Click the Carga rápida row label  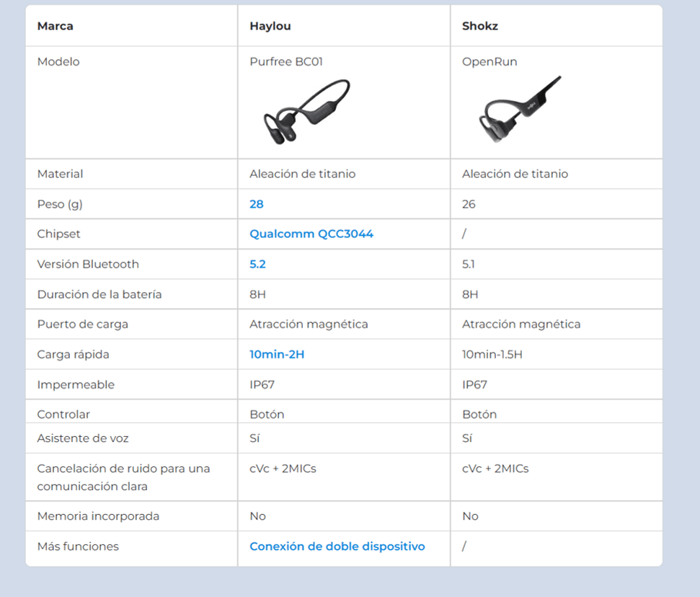[x=74, y=355]
